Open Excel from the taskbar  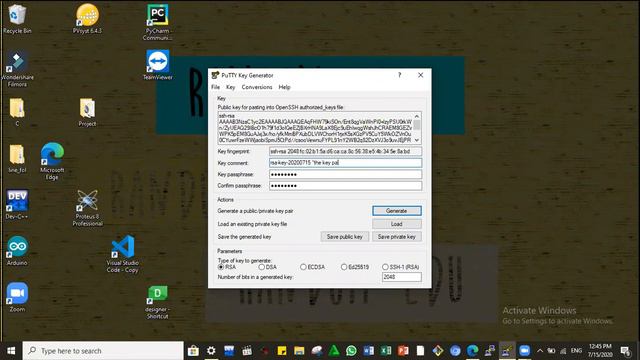(x=386, y=351)
